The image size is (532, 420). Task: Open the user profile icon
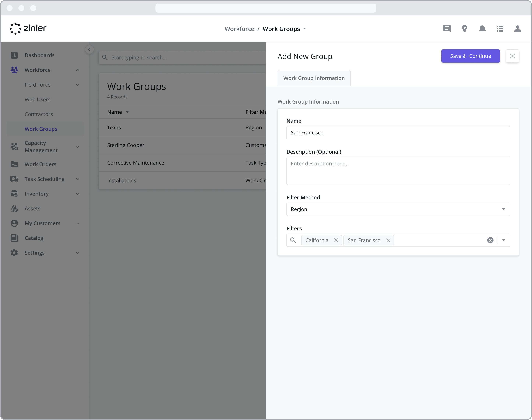tap(517, 29)
